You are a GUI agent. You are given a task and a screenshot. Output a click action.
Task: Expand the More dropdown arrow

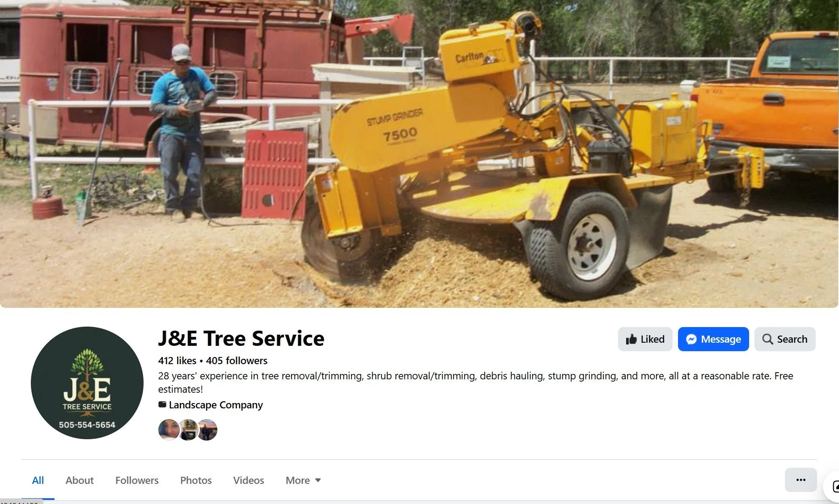click(x=318, y=480)
